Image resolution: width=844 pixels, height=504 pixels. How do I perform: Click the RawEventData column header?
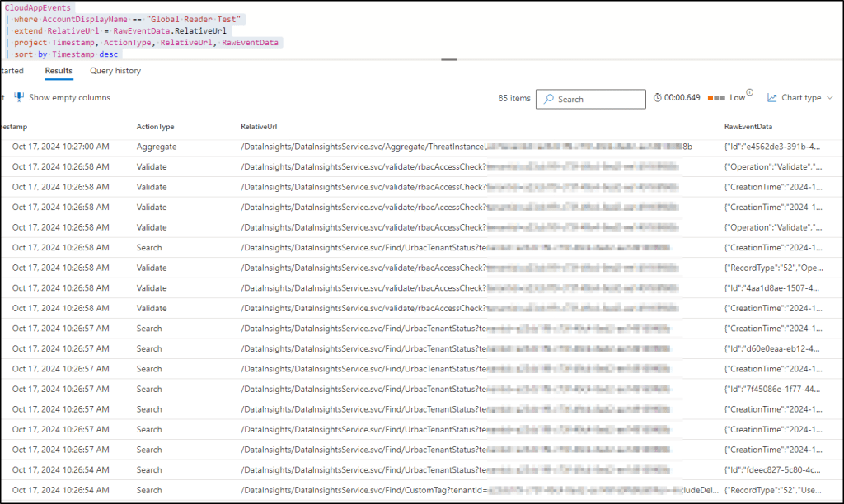(x=748, y=127)
